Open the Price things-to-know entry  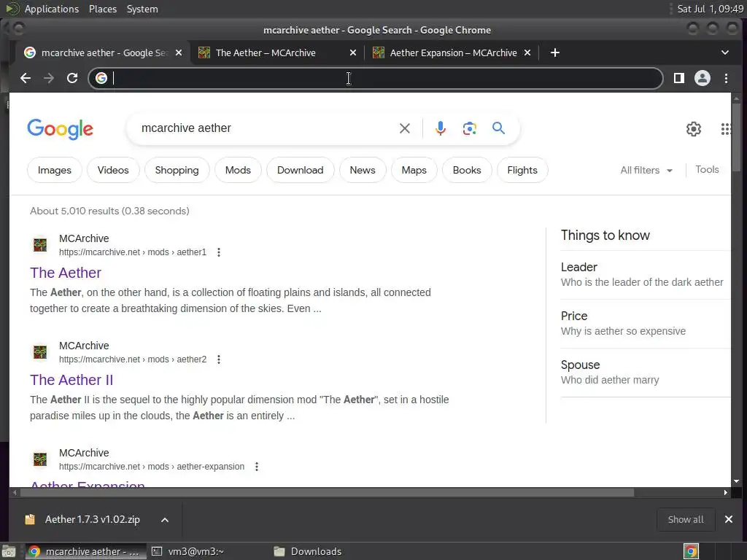pyautogui.click(x=645, y=323)
